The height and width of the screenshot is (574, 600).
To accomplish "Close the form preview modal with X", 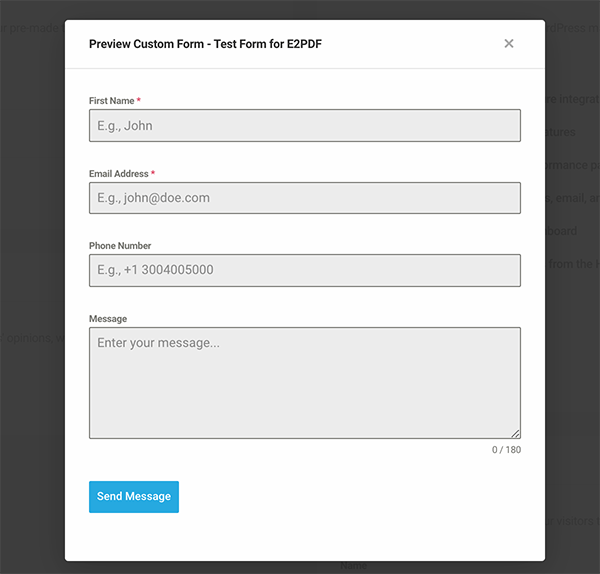I will [x=509, y=44].
